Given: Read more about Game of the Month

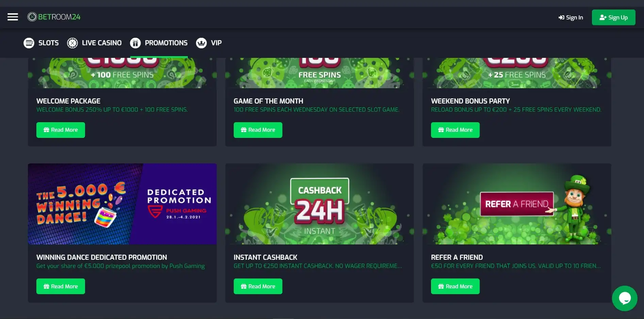Looking at the screenshot, I should click(x=258, y=130).
